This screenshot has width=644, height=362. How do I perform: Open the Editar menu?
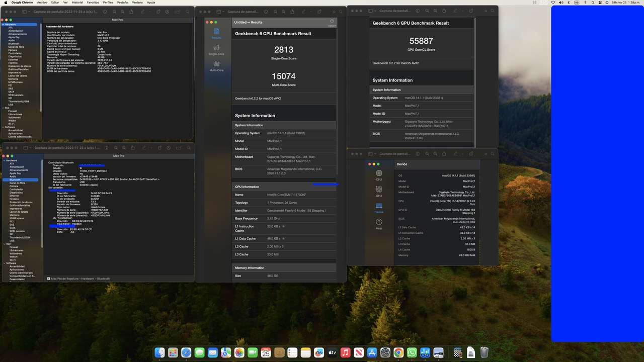[x=55, y=3]
